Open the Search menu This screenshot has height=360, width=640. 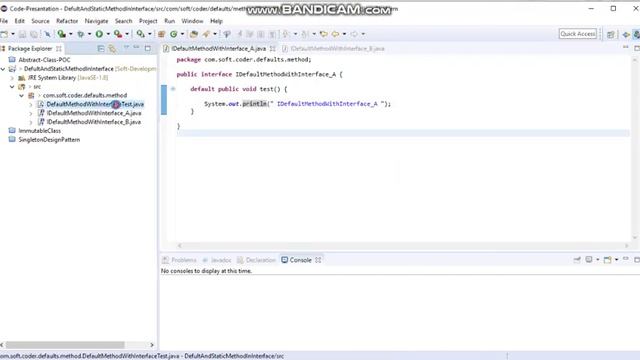123,21
